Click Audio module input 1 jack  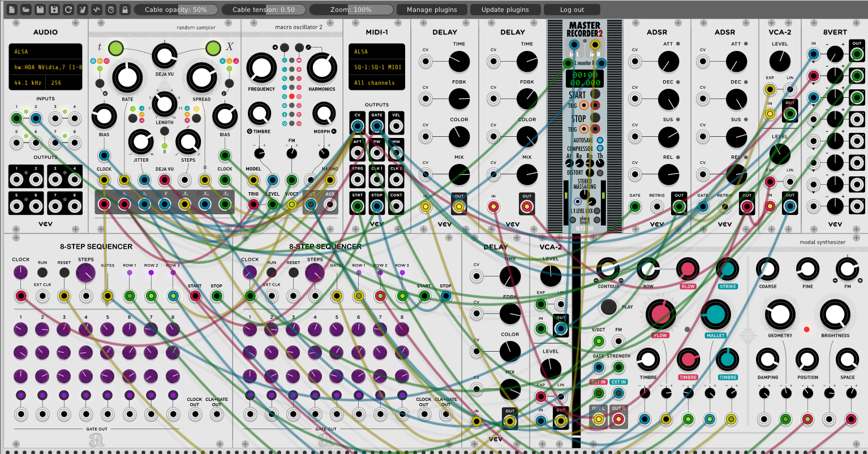pyautogui.click(x=16, y=118)
